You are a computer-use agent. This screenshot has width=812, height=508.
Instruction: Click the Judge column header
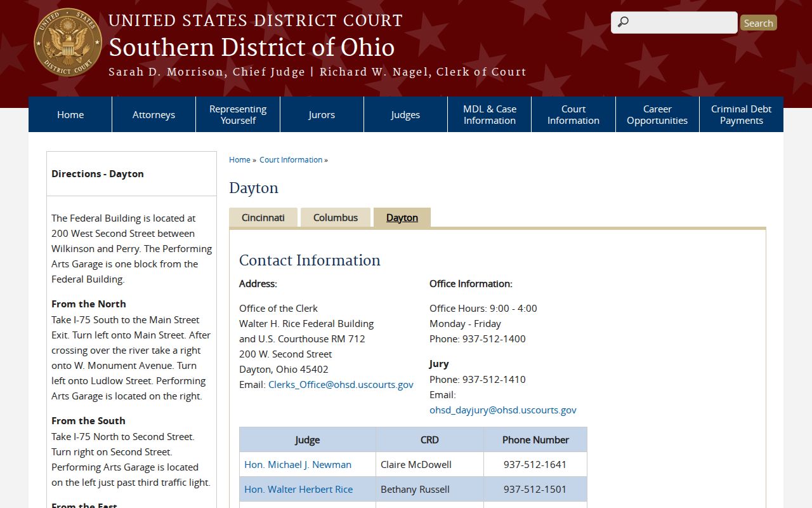click(x=308, y=439)
